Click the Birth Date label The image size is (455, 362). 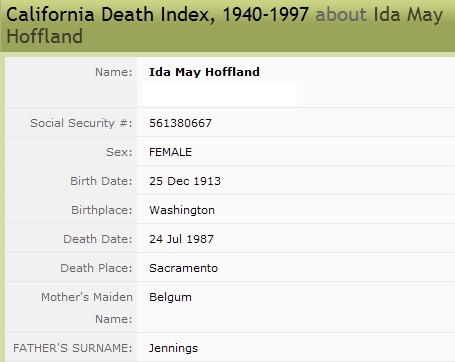(101, 181)
